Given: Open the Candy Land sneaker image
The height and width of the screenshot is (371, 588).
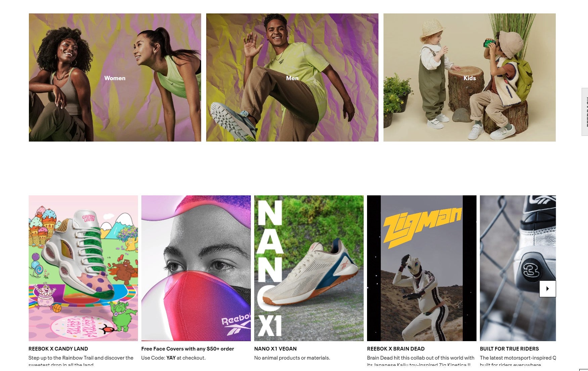Looking at the screenshot, I should [83, 268].
